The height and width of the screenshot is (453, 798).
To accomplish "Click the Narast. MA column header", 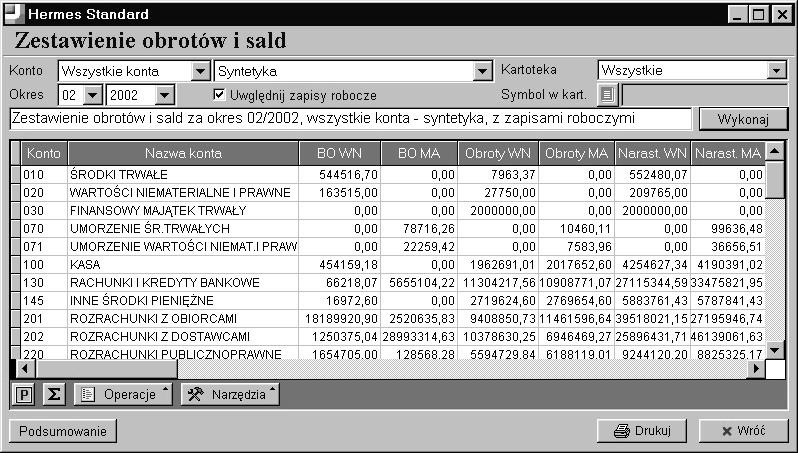I will (x=728, y=153).
